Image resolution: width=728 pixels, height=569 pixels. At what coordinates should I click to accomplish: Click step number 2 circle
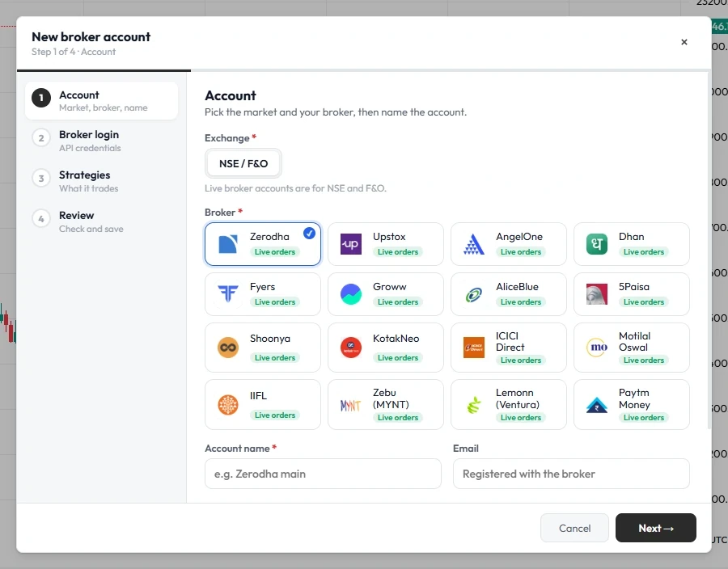pos(41,138)
